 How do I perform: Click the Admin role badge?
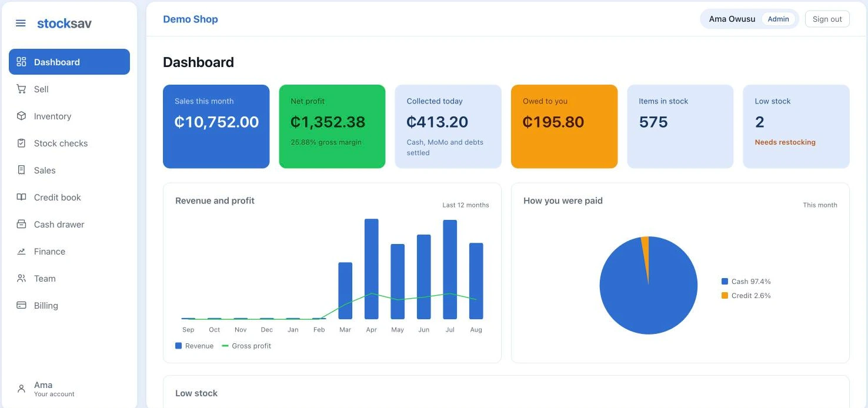(x=778, y=19)
